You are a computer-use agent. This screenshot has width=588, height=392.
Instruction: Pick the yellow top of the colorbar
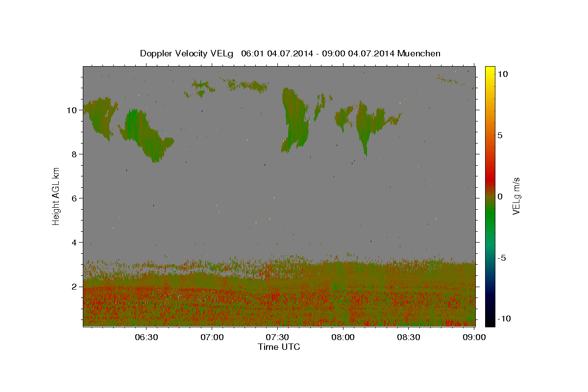tap(490, 71)
